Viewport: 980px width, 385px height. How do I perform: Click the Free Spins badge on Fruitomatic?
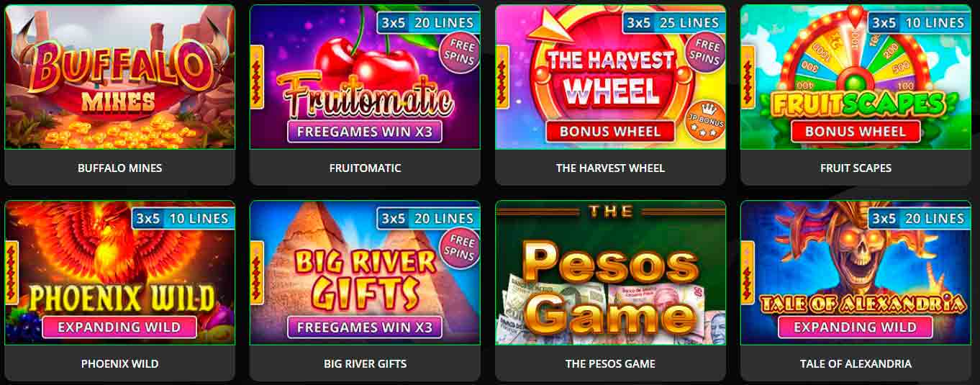coord(461,55)
